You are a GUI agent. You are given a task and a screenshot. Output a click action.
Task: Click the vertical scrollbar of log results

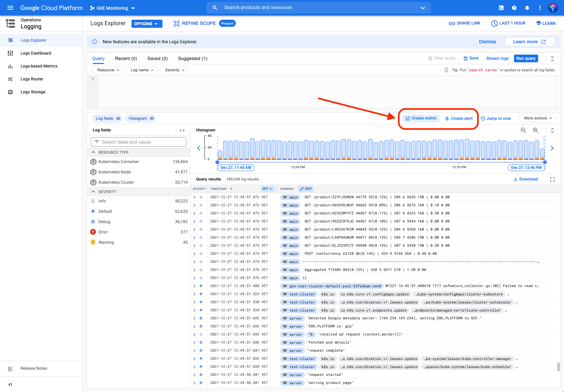(559, 366)
